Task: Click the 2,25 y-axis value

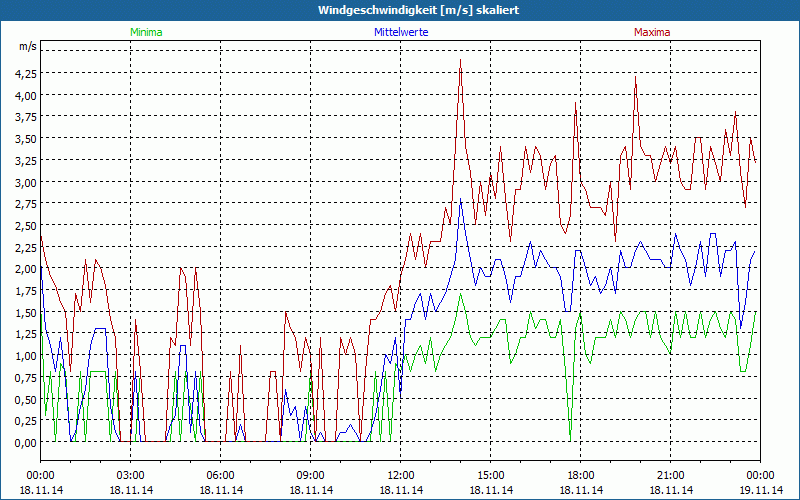Action: coord(26,247)
